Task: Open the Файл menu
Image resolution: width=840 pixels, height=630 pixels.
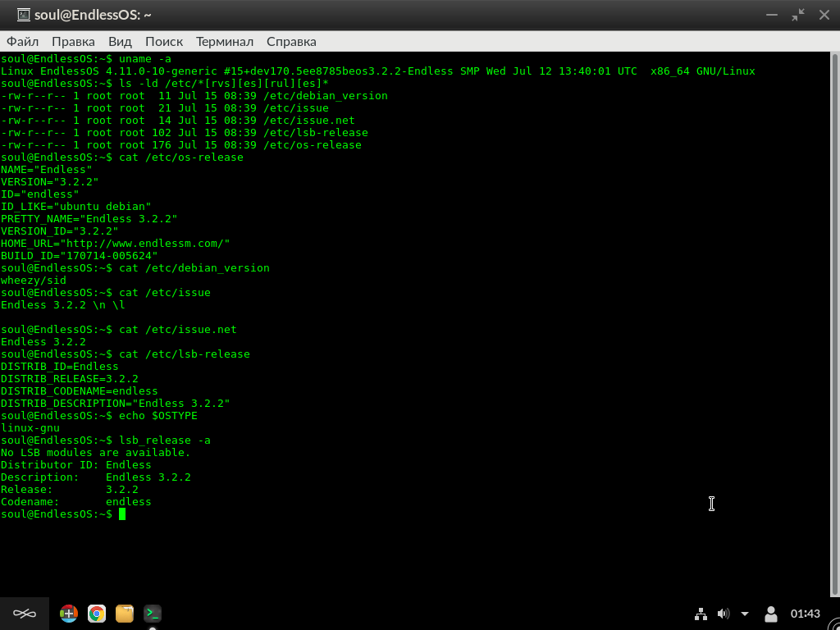Action: pyautogui.click(x=22, y=41)
